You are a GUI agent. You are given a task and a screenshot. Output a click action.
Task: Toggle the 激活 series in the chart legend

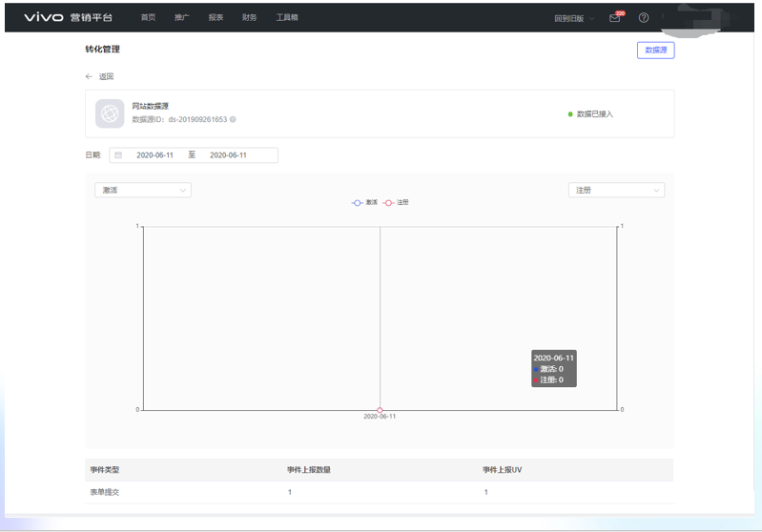coord(364,202)
